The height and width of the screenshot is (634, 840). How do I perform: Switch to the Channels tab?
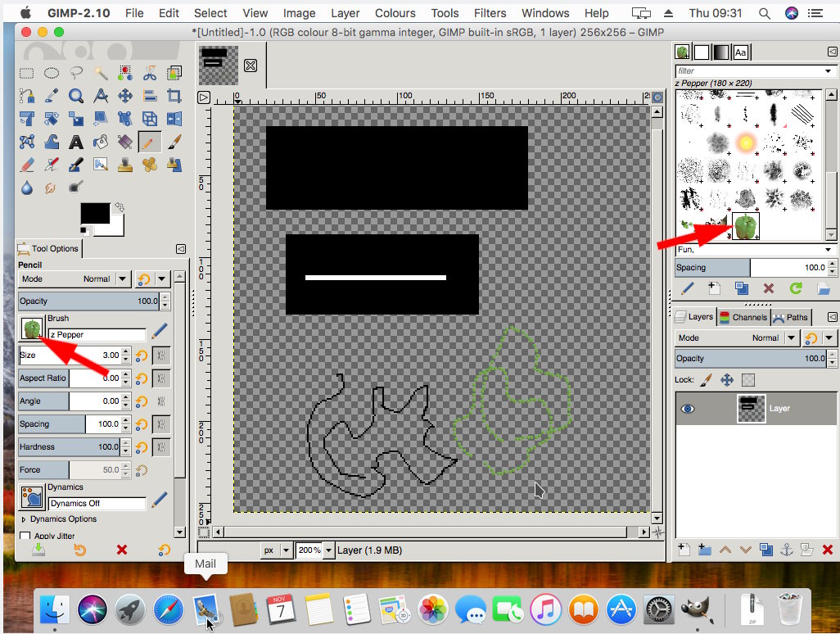(x=743, y=317)
